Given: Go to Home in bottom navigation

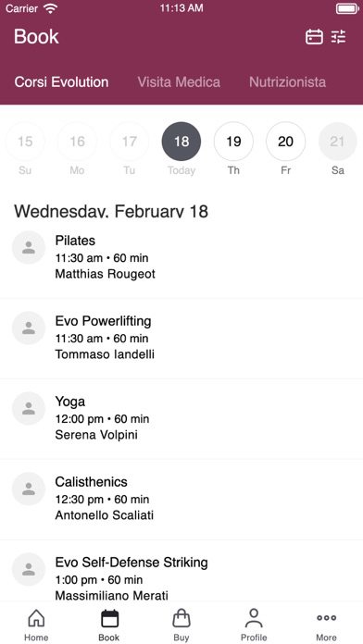Looking at the screenshot, I should [36, 625].
